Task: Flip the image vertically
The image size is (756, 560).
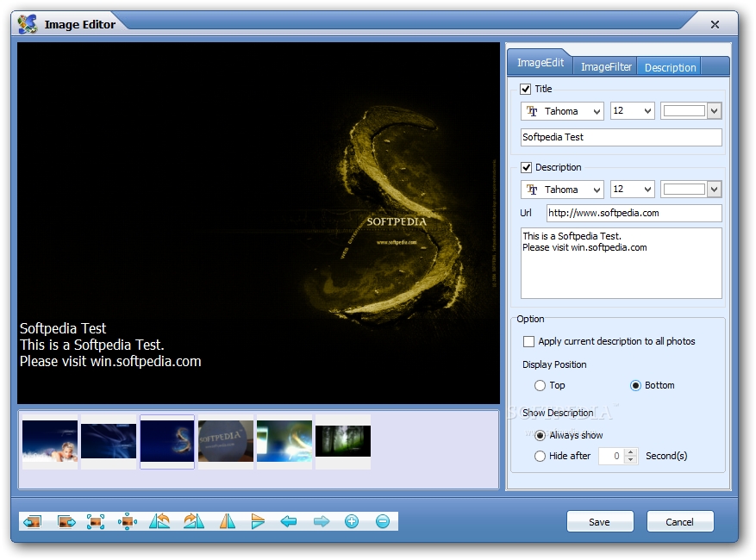Action: click(x=258, y=521)
